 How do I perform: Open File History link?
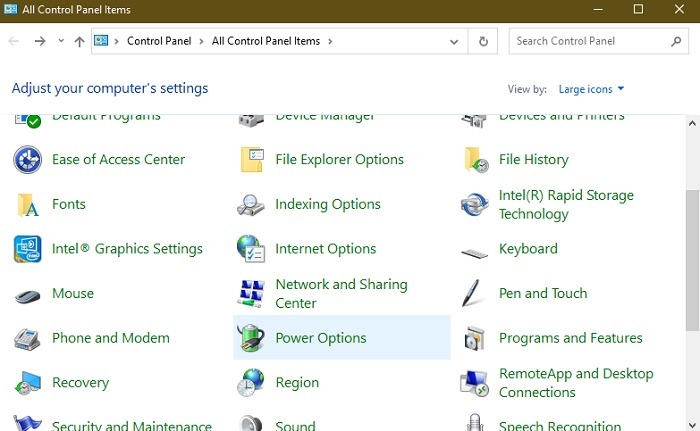pyautogui.click(x=533, y=159)
